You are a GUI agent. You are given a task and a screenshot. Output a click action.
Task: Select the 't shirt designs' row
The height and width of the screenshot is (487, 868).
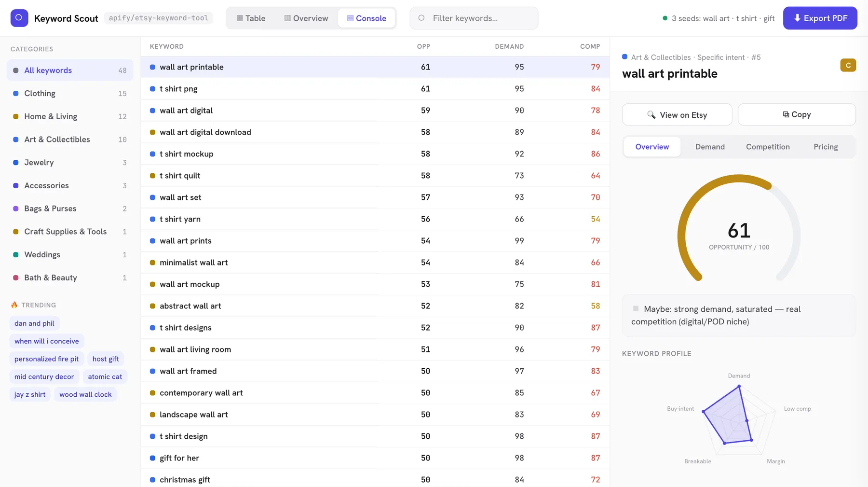click(375, 328)
